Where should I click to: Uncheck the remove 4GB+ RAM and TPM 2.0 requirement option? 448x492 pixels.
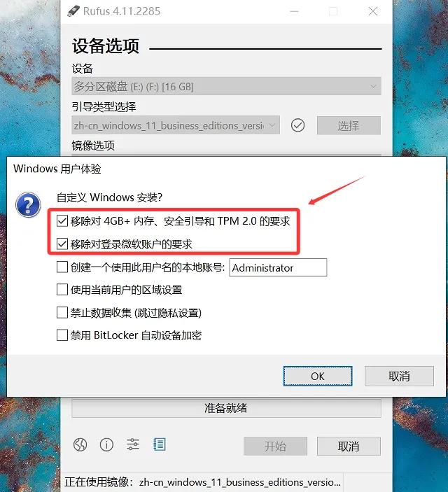[62, 221]
